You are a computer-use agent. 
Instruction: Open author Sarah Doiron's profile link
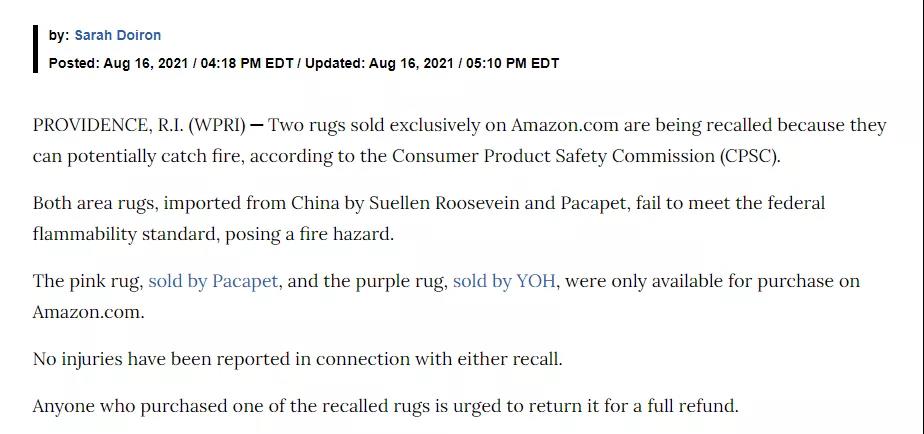pyautogui.click(x=117, y=35)
